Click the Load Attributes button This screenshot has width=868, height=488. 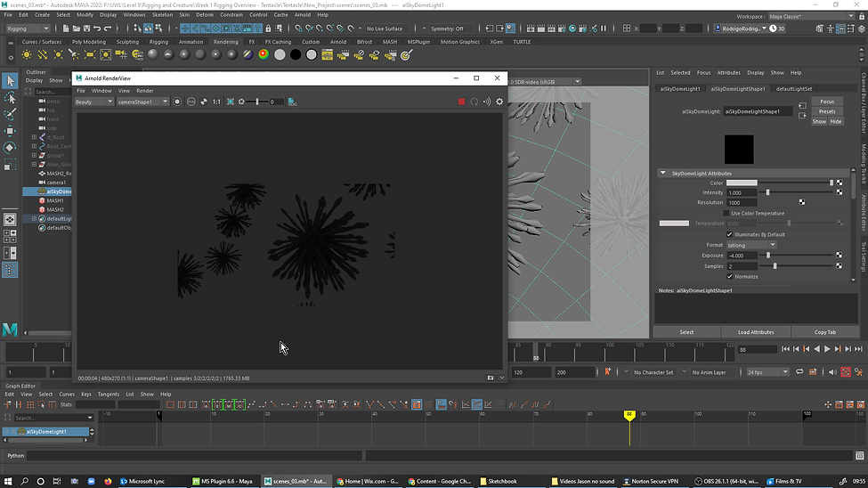[x=756, y=332]
